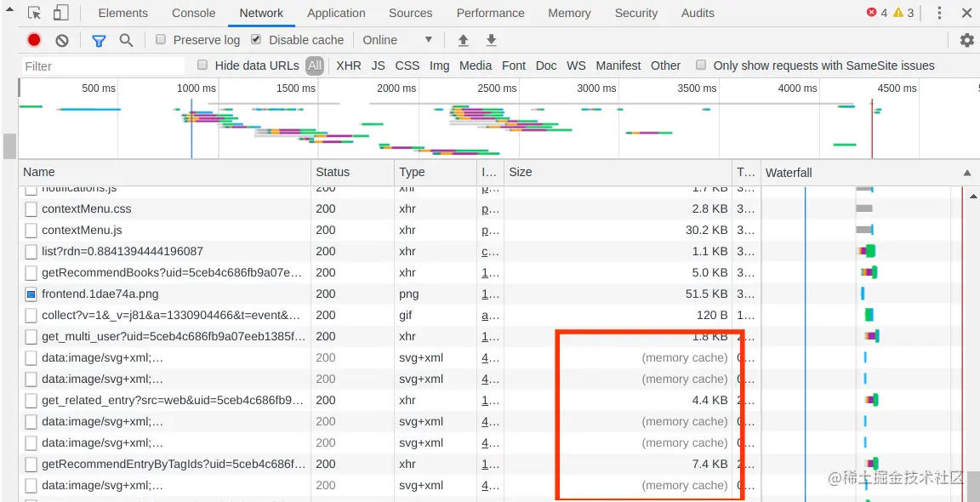Open Network settings gear icon
The height and width of the screenshot is (502, 980).
click(x=967, y=40)
